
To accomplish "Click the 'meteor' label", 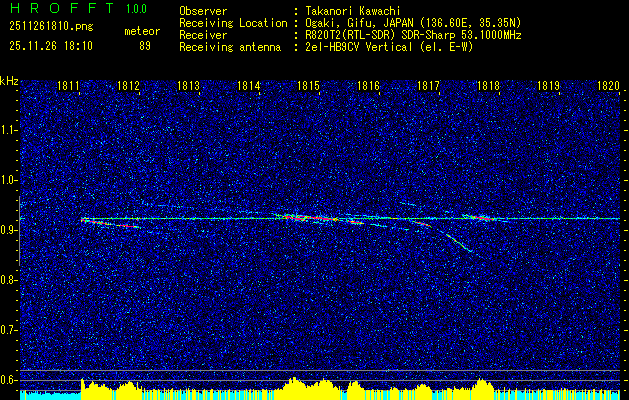I will pos(142,31).
